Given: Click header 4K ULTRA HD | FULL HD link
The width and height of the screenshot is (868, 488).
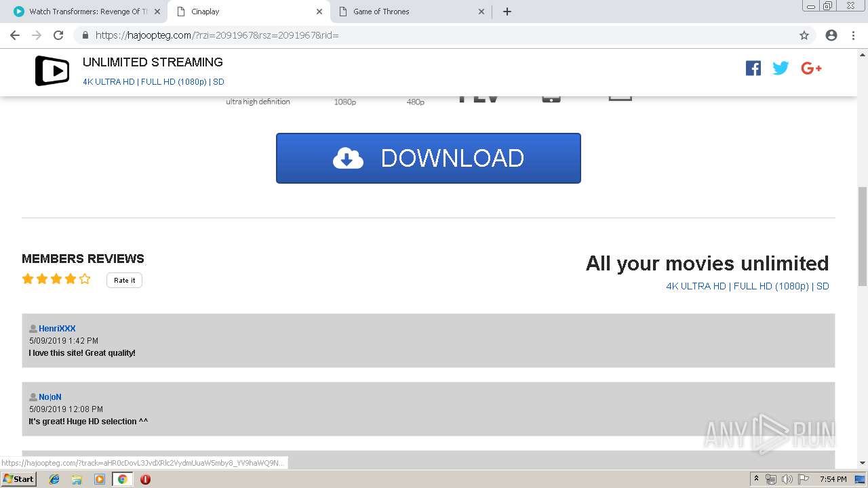Looking at the screenshot, I should coord(153,82).
